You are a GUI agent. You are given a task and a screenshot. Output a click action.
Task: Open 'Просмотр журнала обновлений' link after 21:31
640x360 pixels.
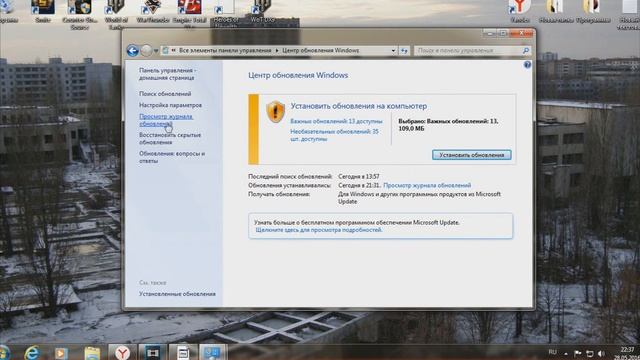pos(427,185)
